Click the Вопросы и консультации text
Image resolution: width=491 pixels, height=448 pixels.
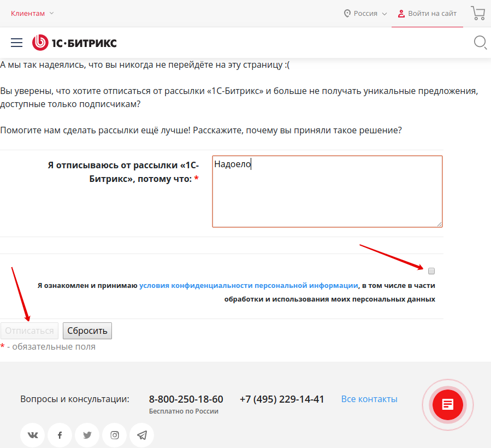[75, 399]
